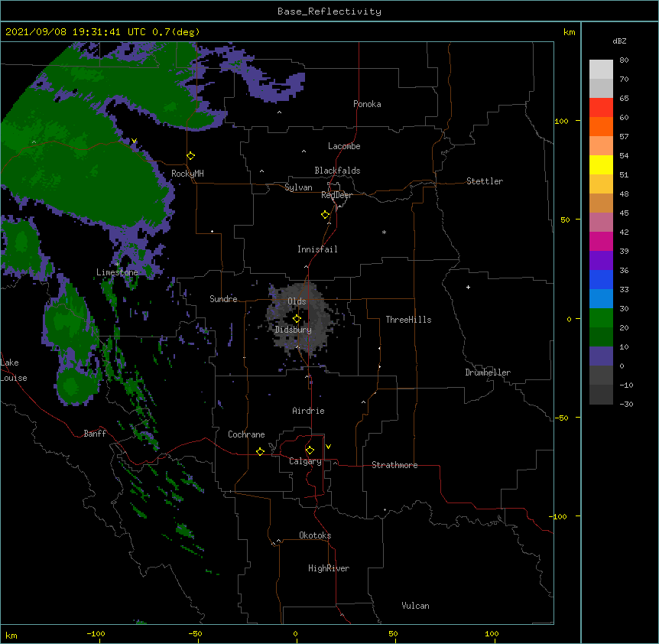Viewport: 659px width, 644px height.
Task: Click the yellow diamond marker near RockyMH
Action: [191, 156]
